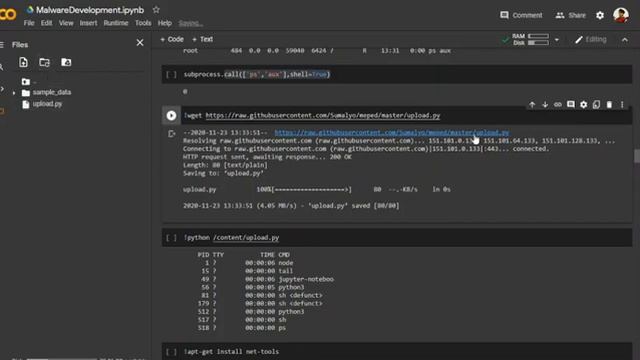
Task: Move the selected cell up
Action: 532,105
